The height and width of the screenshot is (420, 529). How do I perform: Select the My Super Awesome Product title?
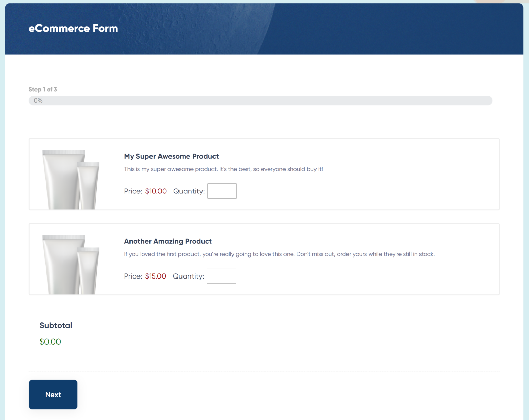pos(171,156)
